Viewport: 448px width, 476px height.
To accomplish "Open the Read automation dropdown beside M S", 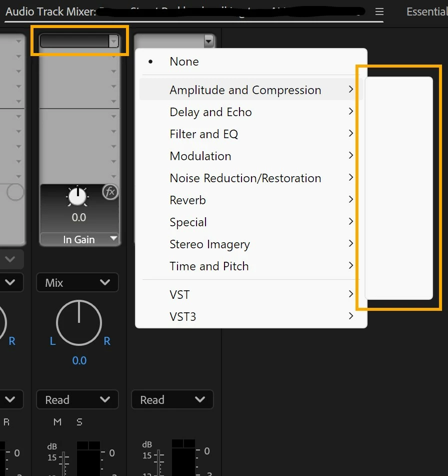I will click(x=77, y=400).
